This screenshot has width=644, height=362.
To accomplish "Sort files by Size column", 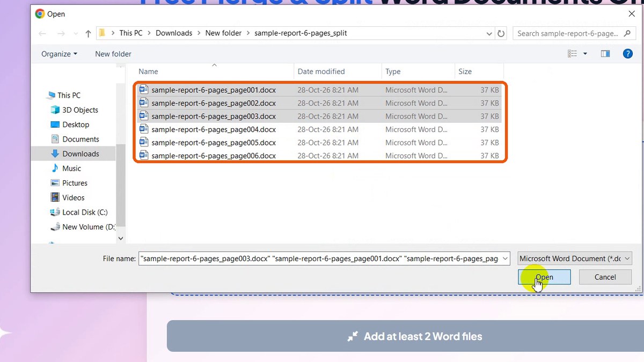I will click(479, 71).
